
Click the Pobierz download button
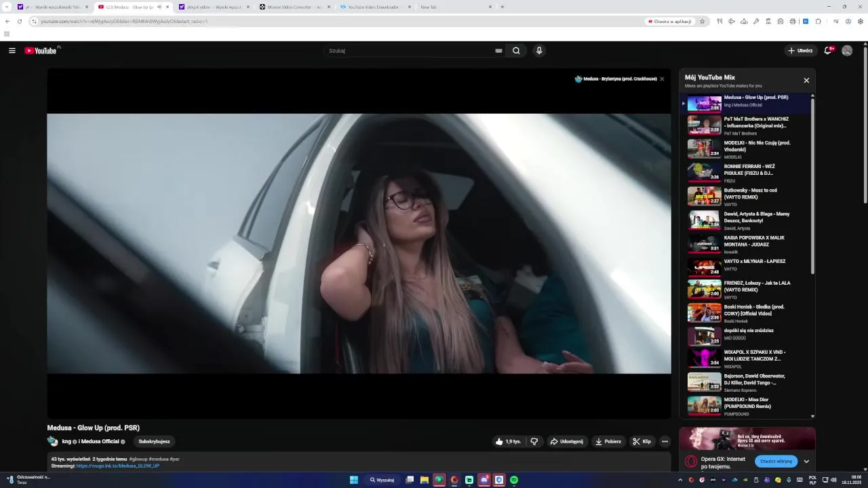click(608, 441)
